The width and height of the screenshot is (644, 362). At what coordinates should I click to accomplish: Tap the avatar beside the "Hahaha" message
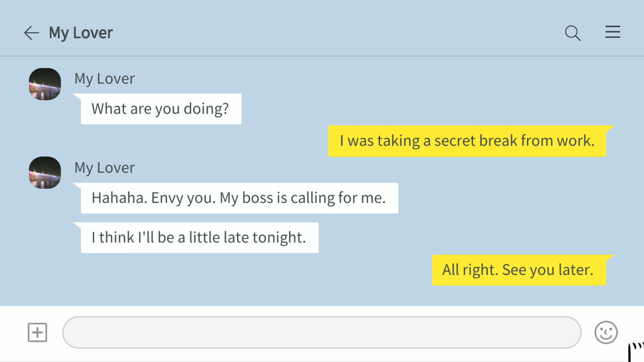click(45, 173)
